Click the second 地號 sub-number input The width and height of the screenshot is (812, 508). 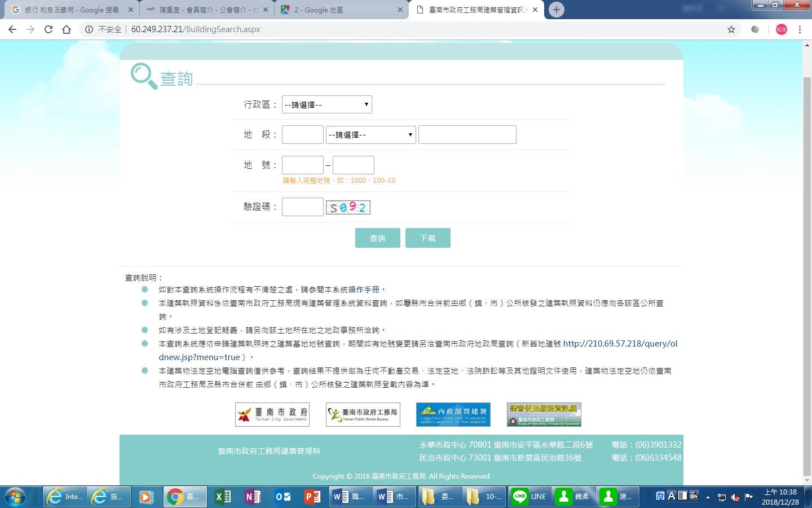click(x=354, y=165)
